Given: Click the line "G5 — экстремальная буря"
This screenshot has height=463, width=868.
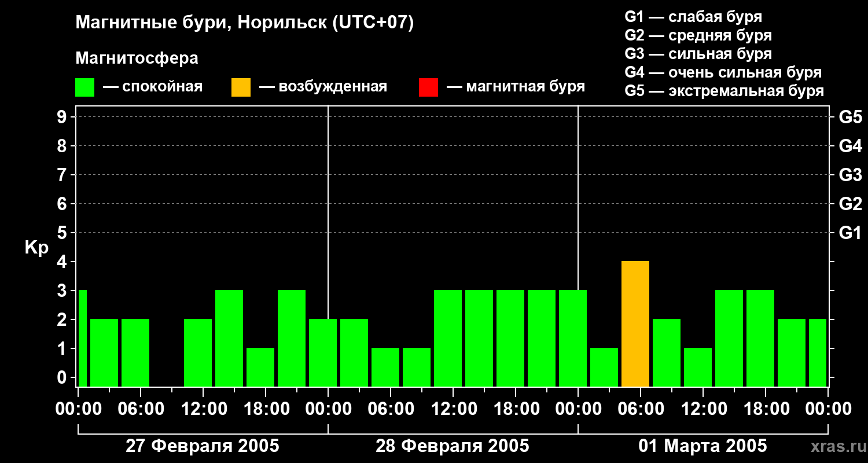Looking at the screenshot, I should click(724, 91).
